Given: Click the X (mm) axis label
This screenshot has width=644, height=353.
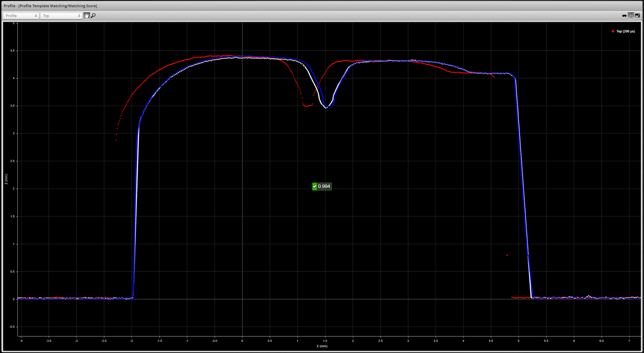Looking at the screenshot, I should pos(322,346).
